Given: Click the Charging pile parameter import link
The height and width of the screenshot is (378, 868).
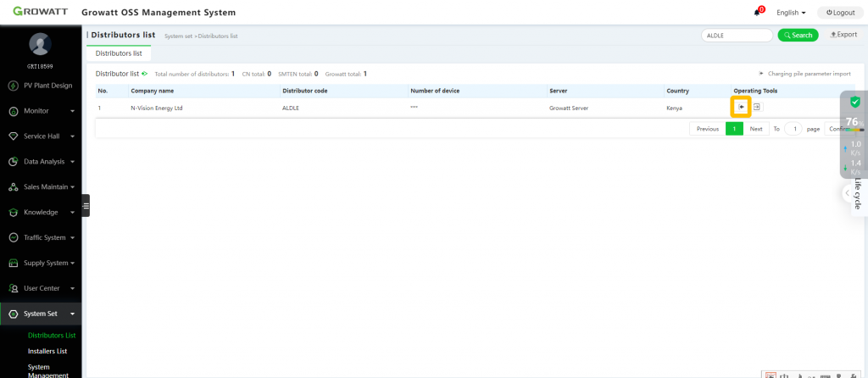Looking at the screenshot, I should pos(805,74).
